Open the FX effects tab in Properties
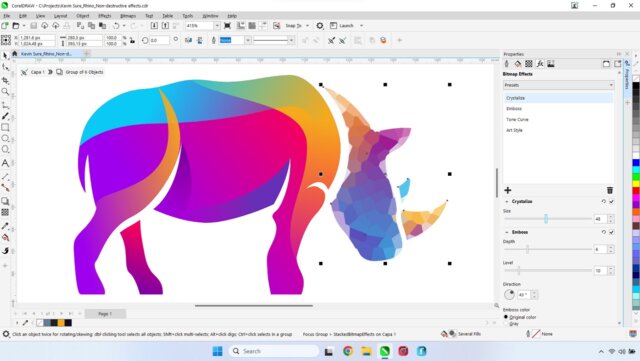The image size is (640, 361). [x=540, y=64]
